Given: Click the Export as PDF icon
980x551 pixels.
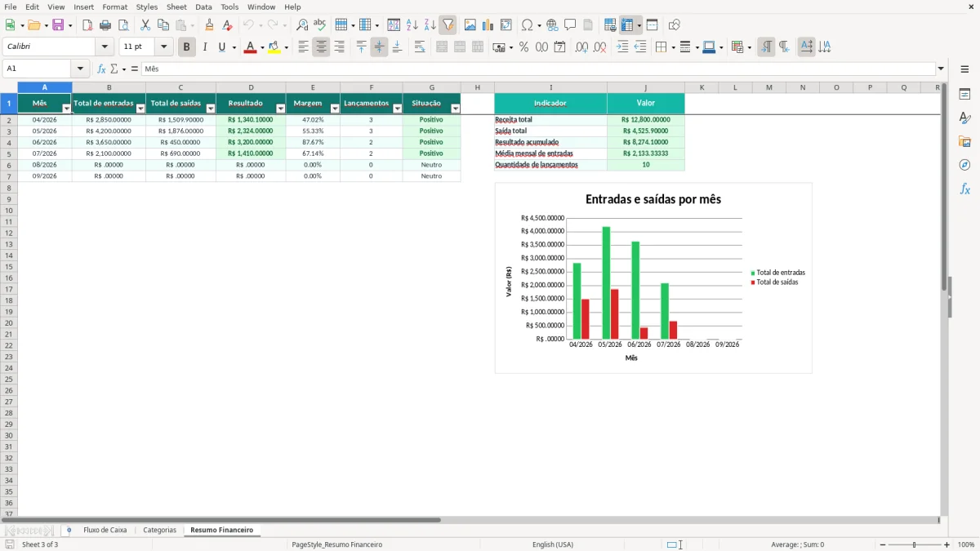Looking at the screenshot, I should point(87,25).
